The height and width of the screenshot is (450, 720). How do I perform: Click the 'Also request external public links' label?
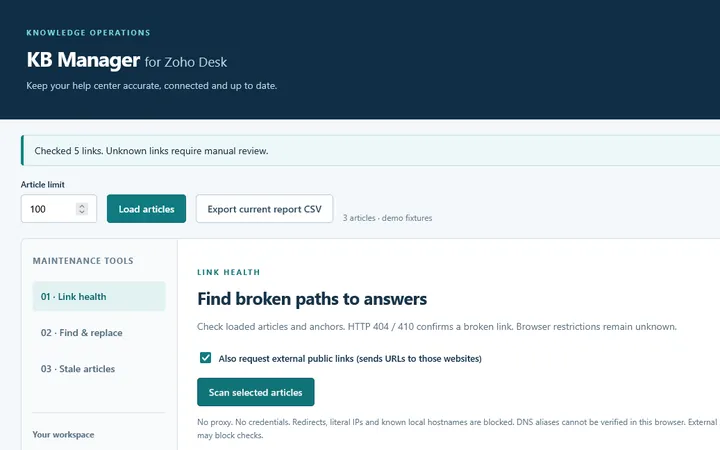(350, 359)
